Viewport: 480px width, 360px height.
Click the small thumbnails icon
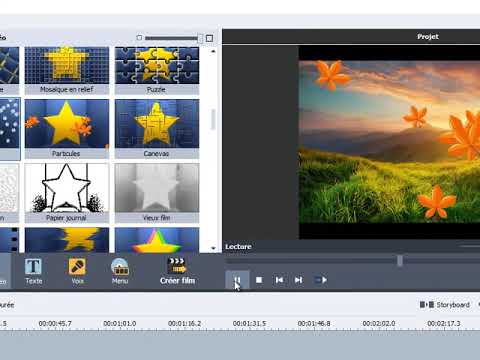139,38
